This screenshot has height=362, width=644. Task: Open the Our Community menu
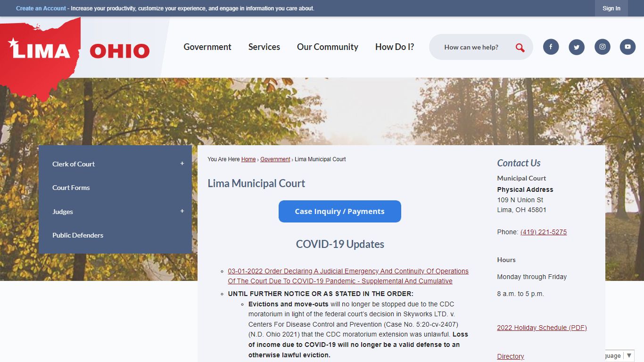(x=328, y=47)
